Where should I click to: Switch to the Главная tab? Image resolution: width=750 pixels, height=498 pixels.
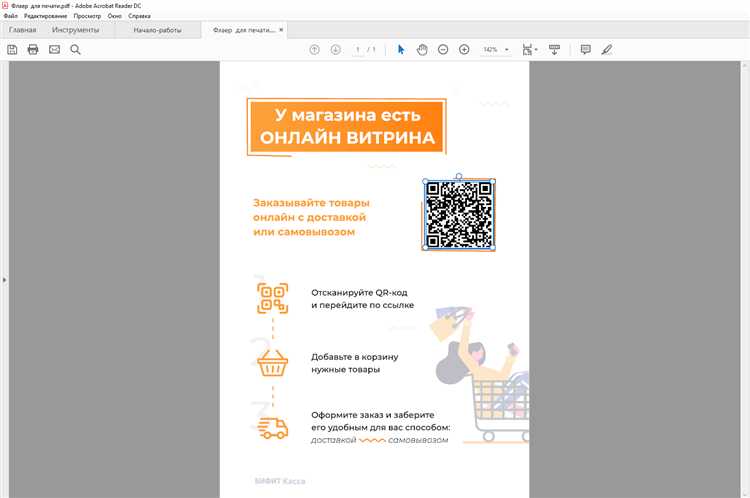pos(23,31)
